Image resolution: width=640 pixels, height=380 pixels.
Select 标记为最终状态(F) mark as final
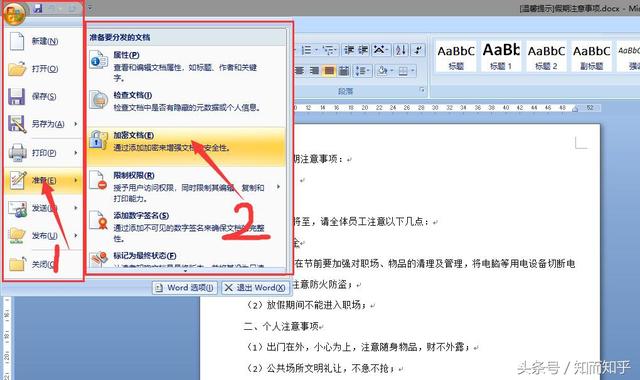click(x=187, y=259)
